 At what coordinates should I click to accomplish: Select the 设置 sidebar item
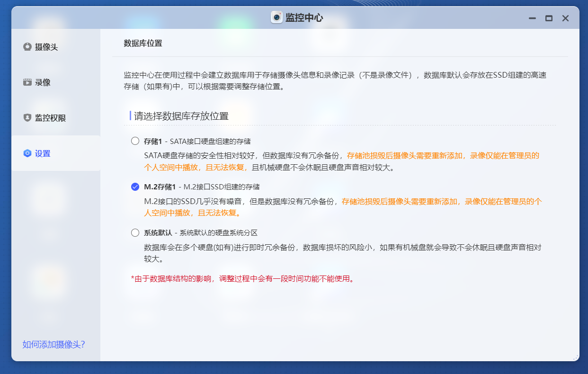point(56,153)
